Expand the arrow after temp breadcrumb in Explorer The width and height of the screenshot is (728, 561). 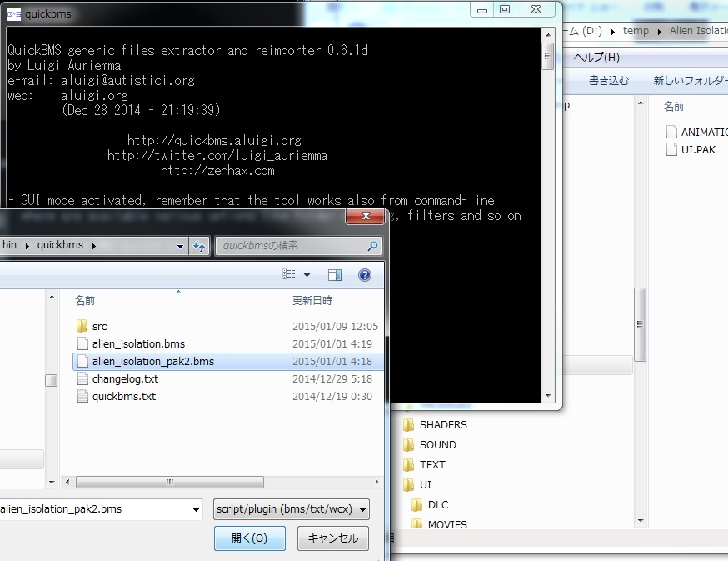click(660, 32)
